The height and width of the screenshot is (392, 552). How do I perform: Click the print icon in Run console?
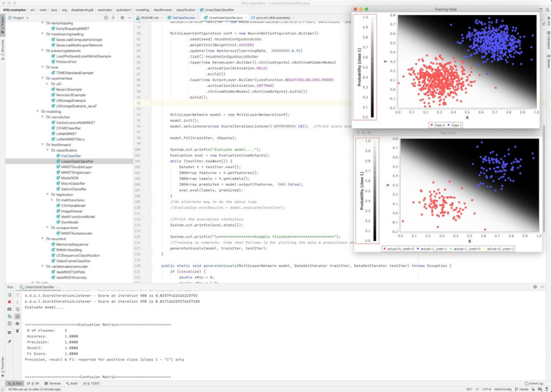[x=17, y=324]
